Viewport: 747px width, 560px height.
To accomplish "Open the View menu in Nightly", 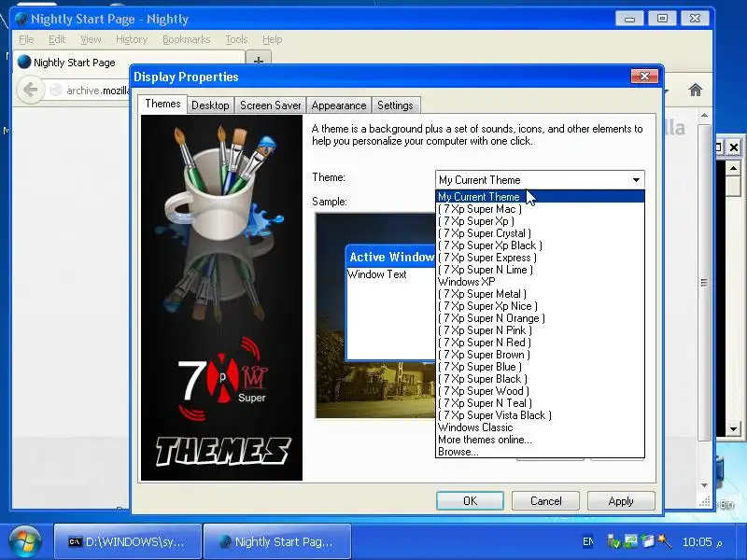I will 91,39.
